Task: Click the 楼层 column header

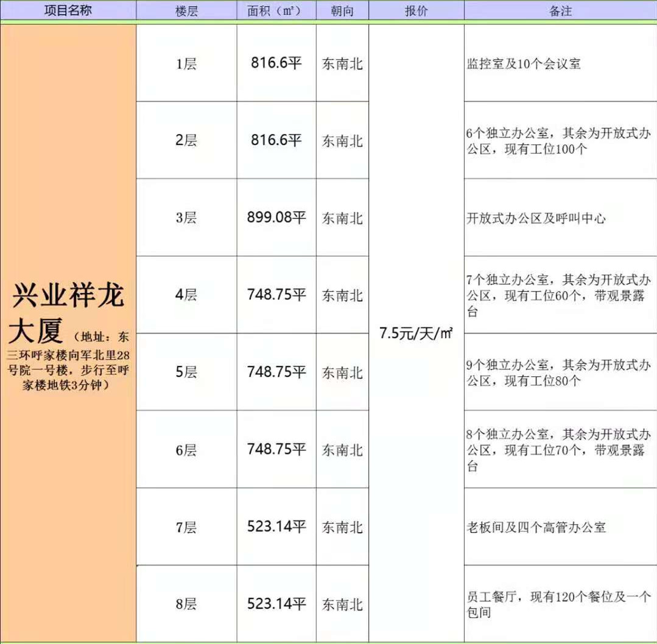Action: (x=186, y=10)
